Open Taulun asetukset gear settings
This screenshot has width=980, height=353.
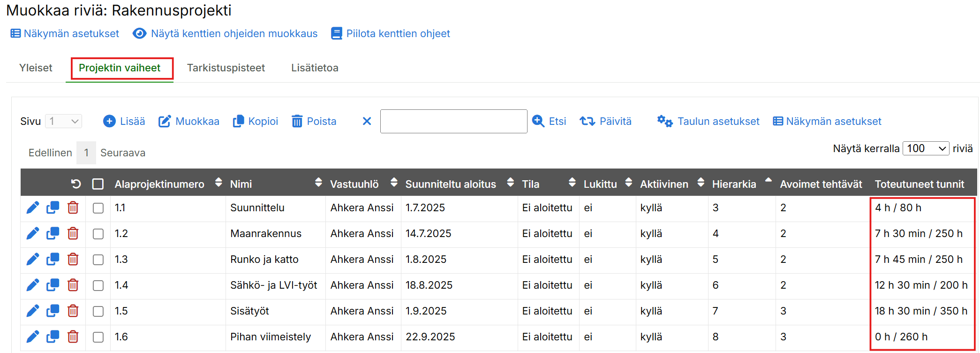click(x=708, y=122)
